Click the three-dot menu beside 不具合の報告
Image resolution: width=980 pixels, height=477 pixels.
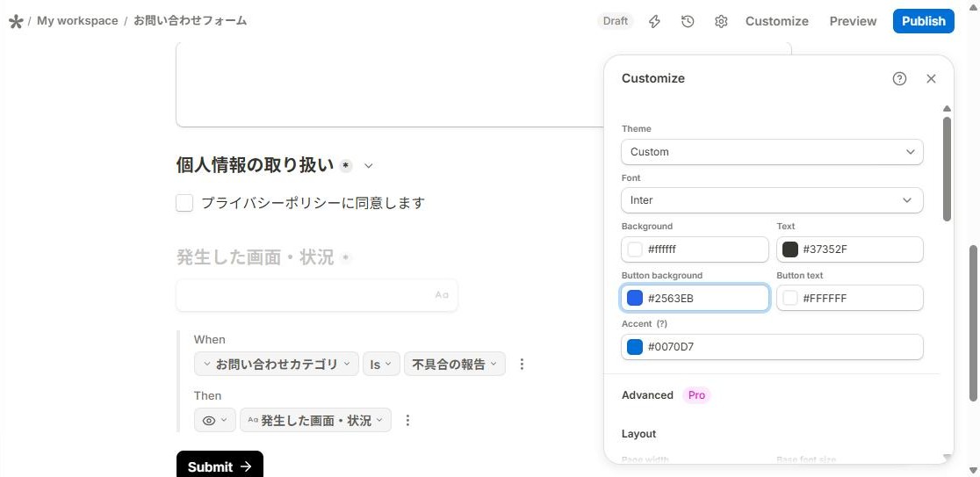tap(522, 364)
